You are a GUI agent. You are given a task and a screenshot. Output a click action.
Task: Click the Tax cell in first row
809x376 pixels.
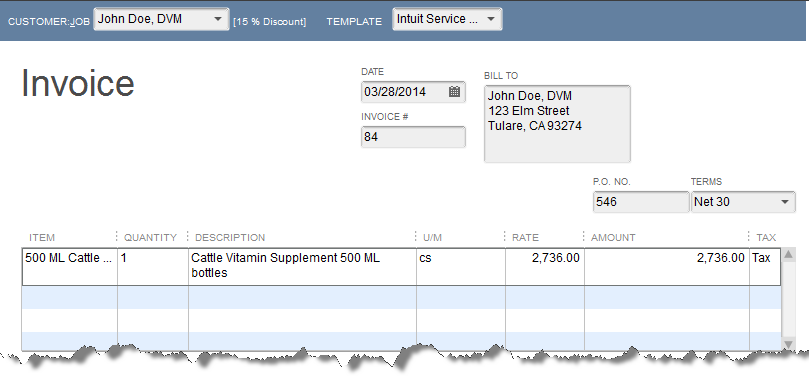765,267
